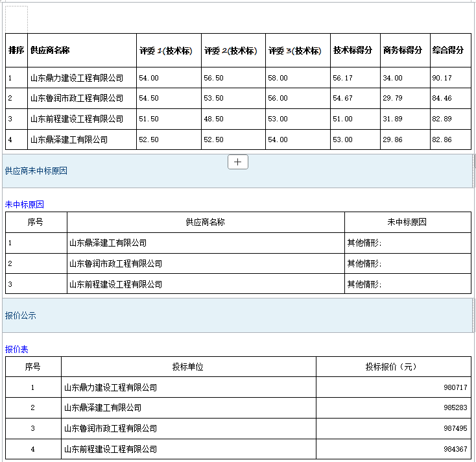Image resolution: width=476 pixels, height=462 pixels.
Task: Click the 评委 1(技术标) column header
Action: (x=166, y=51)
